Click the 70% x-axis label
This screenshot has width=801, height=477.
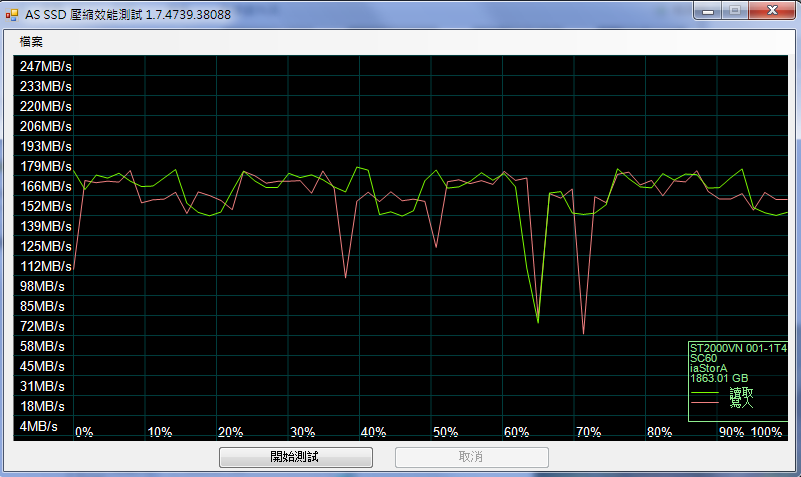[x=588, y=433]
